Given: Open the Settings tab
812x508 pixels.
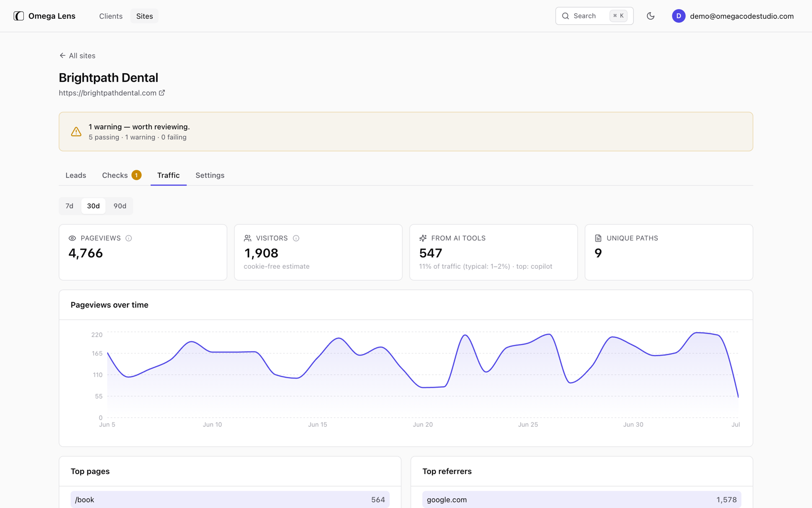Looking at the screenshot, I should point(210,175).
